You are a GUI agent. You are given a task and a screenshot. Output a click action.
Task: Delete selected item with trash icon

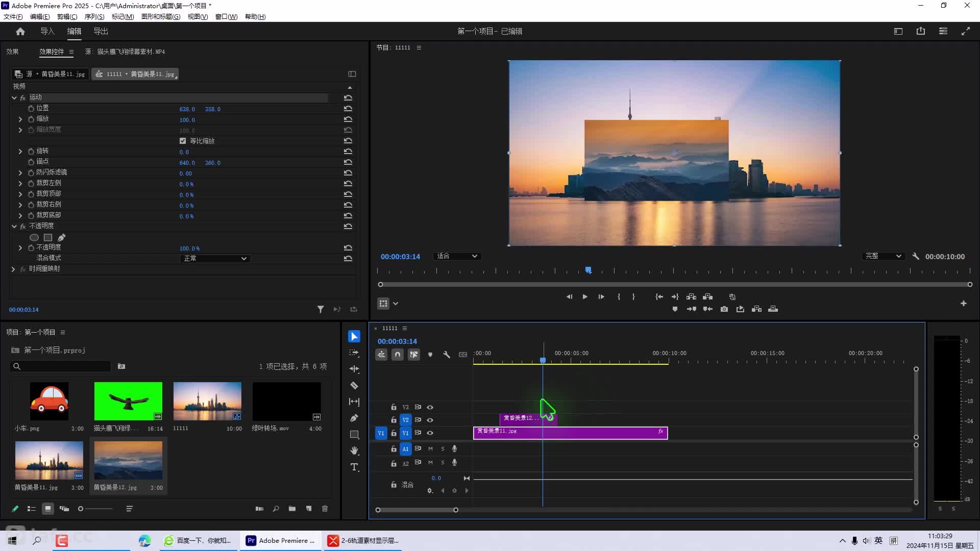pyautogui.click(x=325, y=509)
